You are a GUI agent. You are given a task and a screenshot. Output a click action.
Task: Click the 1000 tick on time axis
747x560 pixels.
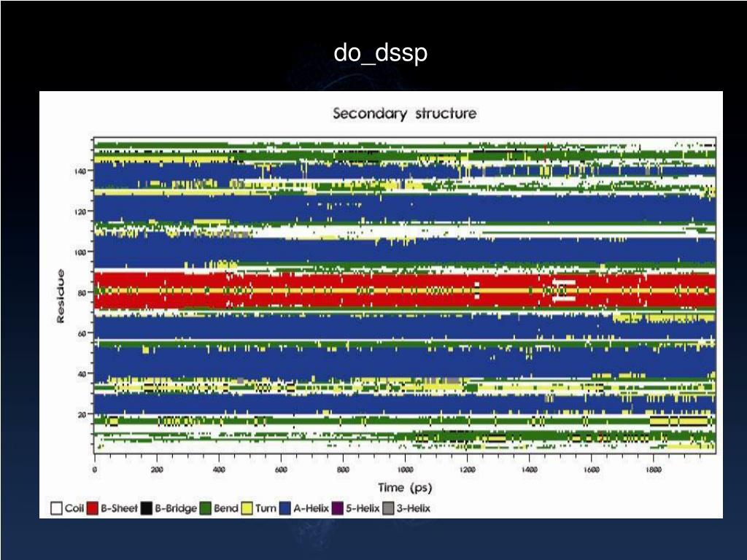pos(405,470)
